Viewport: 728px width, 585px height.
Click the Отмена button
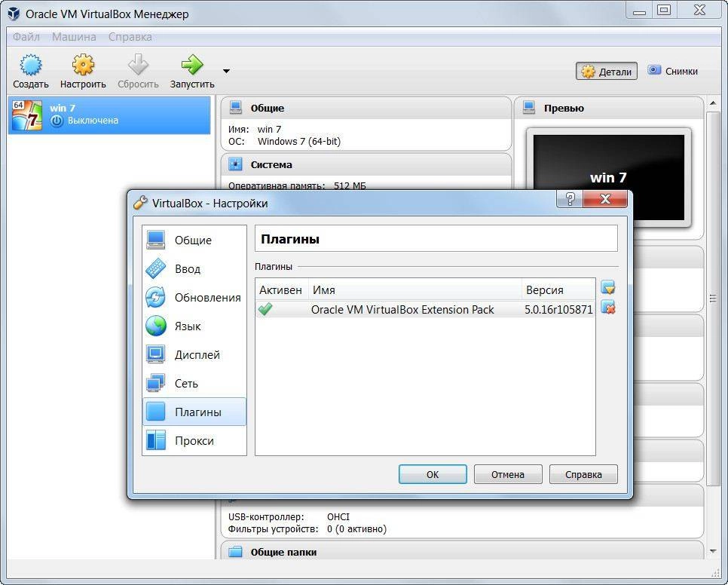pos(508,474)
